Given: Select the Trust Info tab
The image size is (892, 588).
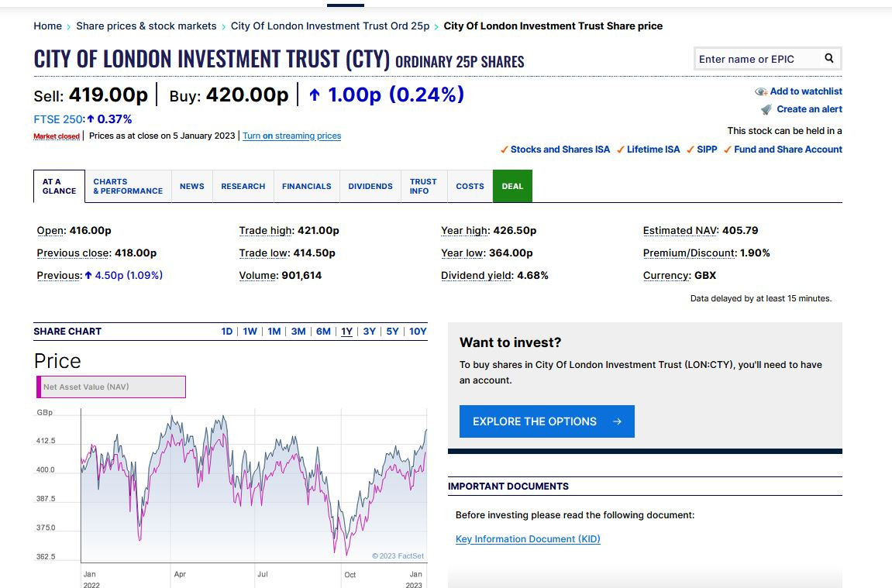Looking at the screenshot, I should click(x=424, y=186).
